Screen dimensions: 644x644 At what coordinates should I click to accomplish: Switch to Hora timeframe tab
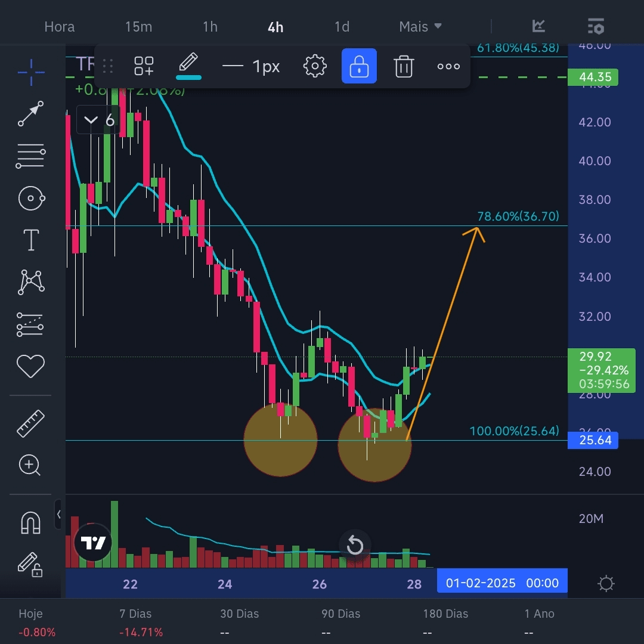(x=60, y=27)
